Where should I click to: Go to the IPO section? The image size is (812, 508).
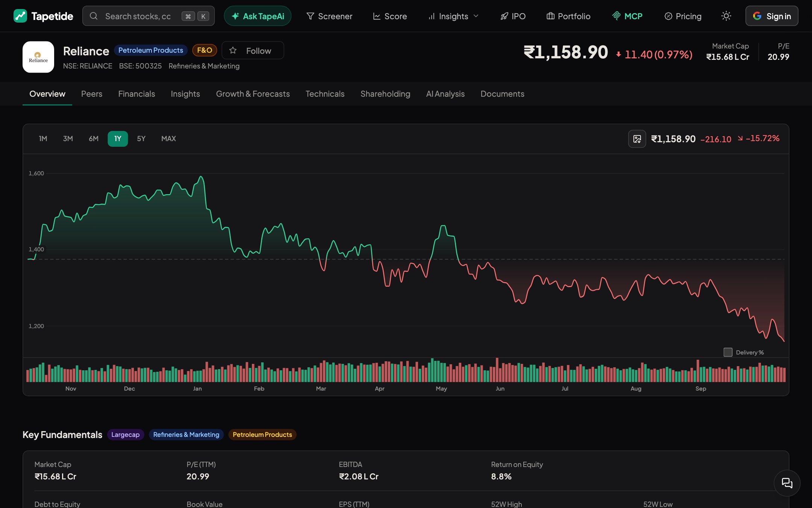(x=513, y=16)
